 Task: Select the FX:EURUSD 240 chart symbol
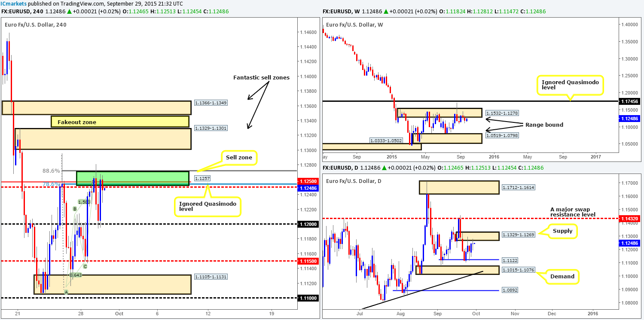[x=21, y=12]
